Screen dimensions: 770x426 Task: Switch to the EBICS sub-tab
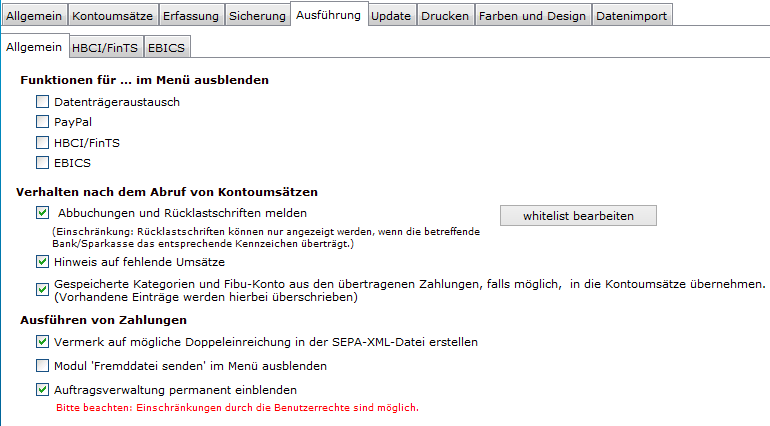tap(166, 48)
